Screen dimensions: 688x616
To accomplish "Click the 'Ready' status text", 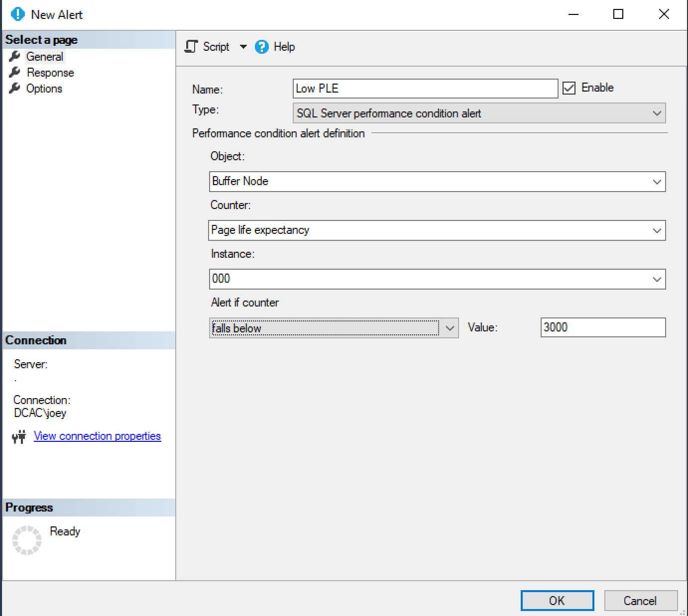I will (65, 531).
